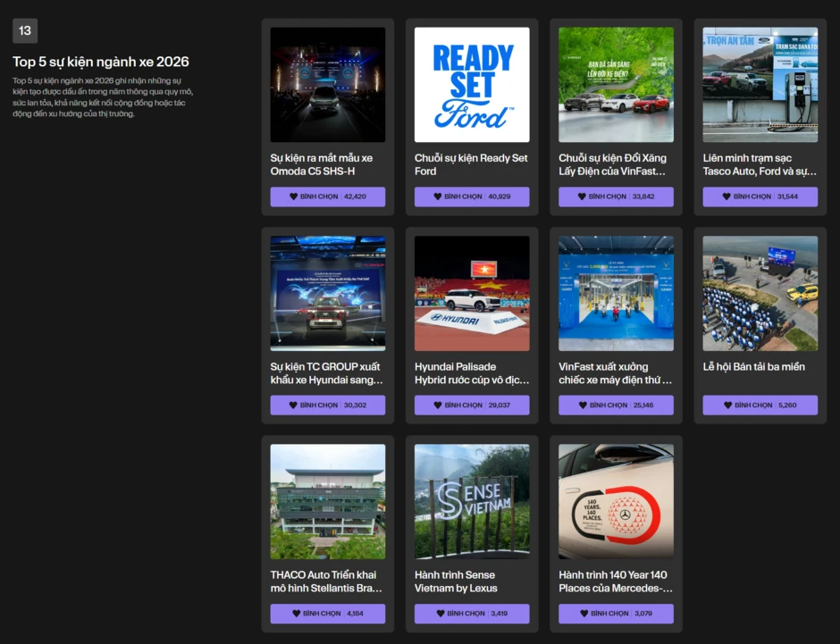Screen dimensions: 840x644
Task: Click heart icon under VinFast Đổi Xăng Lấy Điện
Action: tap(582, 197)
